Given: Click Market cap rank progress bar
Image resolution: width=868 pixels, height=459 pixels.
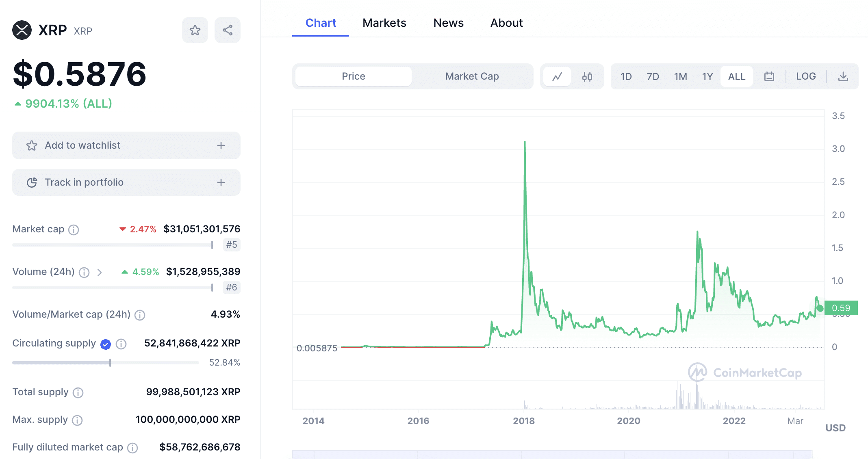Looking at the screenshot, I should [x=113, y=245].
